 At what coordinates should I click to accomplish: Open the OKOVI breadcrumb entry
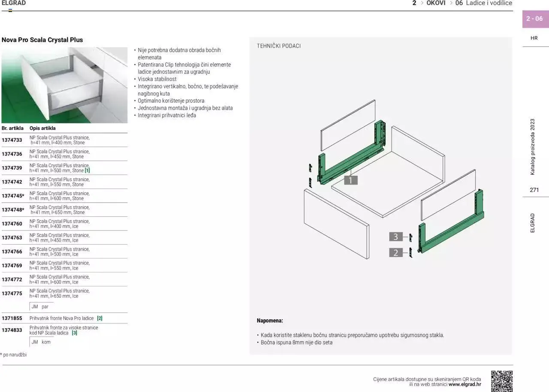tap(435, 3)
